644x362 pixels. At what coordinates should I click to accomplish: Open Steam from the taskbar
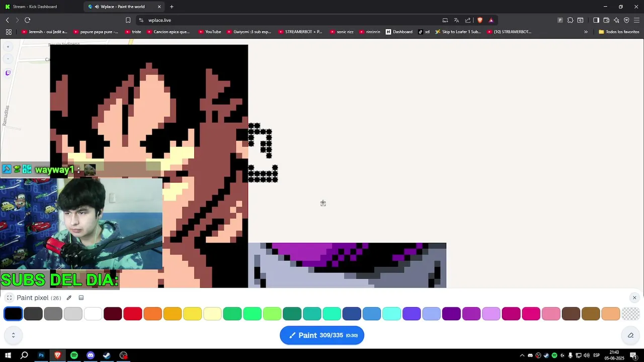pyautogui.click(x=107, y=355)
